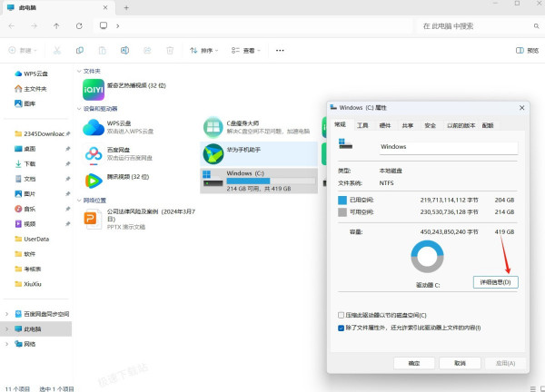Expand 此电脑 This PC tree node

coord(6,329)
